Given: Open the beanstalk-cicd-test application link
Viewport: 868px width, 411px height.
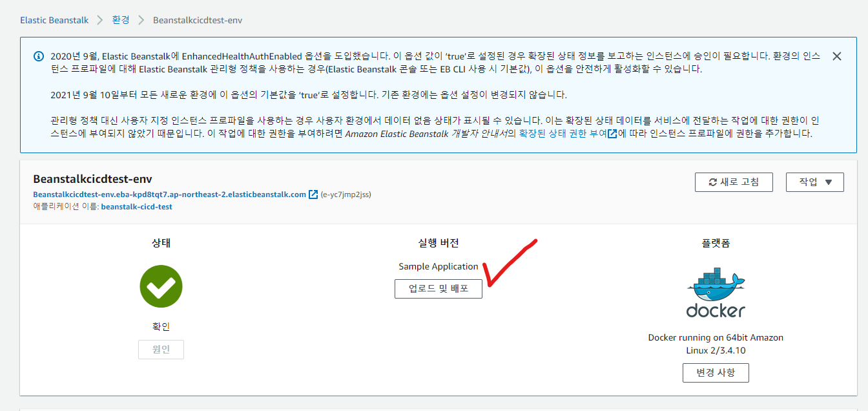Looking at the screenshot, I should (x=136, y=207).
